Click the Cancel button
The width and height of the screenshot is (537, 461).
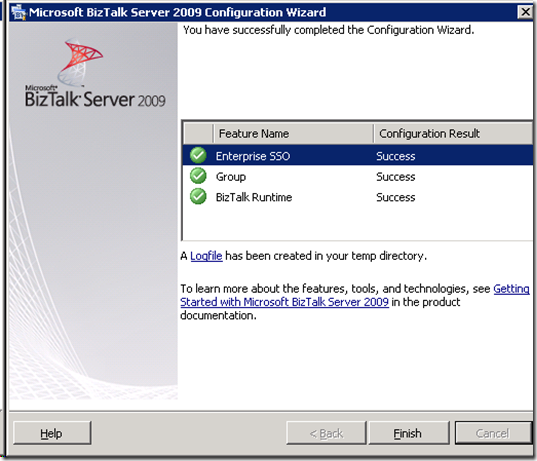click(493, 433)
